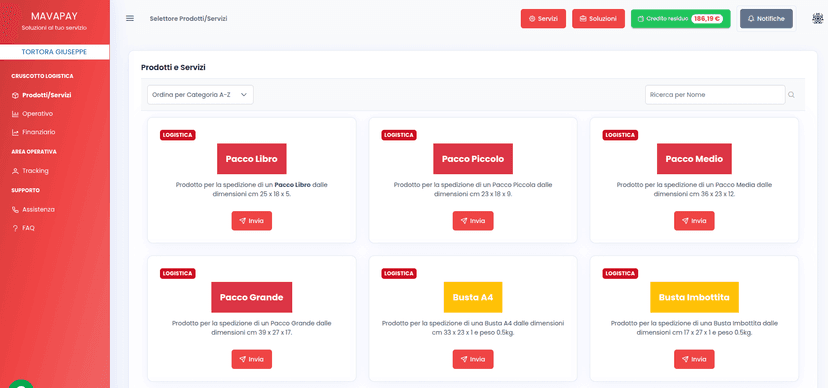828x388 pixels.
Task: Click the Pacco Grande red banner
Action: pyautogui.click(x=252, y=297)
